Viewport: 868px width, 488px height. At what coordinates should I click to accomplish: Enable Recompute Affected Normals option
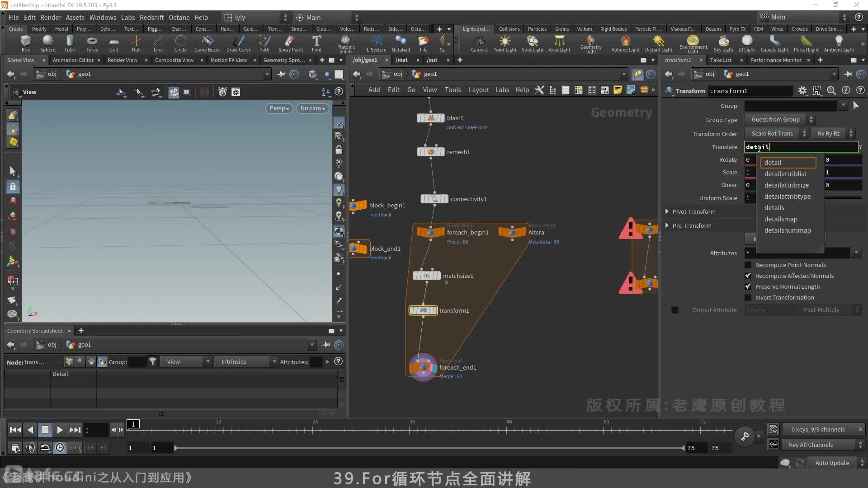click(749, 275)
